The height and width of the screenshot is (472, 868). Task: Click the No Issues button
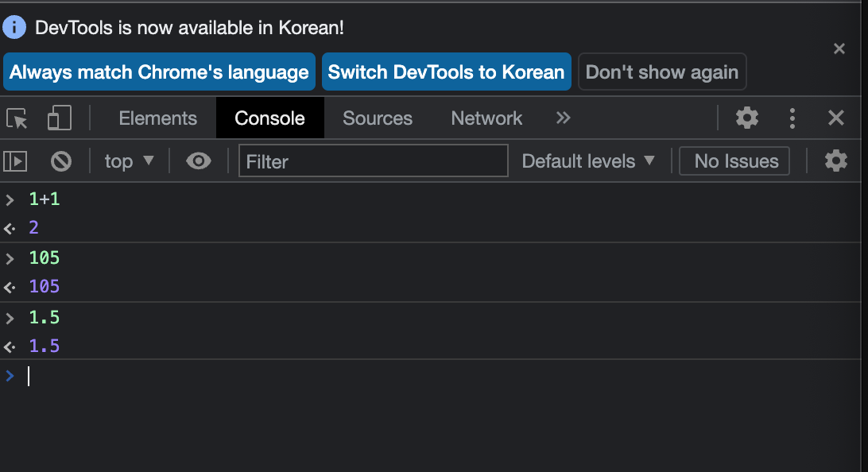coord(734,161)
